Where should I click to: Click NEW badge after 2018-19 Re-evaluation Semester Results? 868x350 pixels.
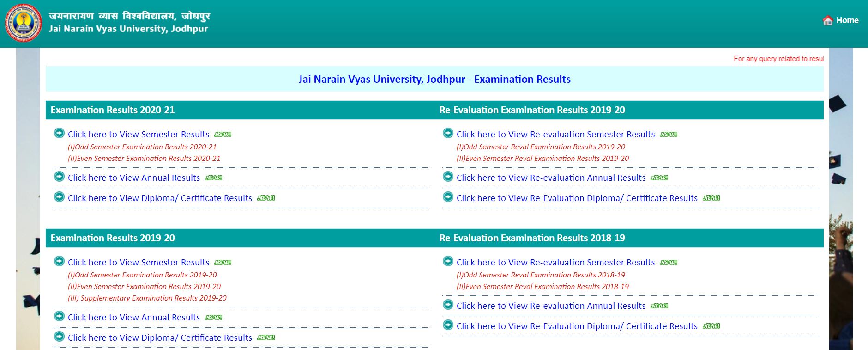point(669,263)
